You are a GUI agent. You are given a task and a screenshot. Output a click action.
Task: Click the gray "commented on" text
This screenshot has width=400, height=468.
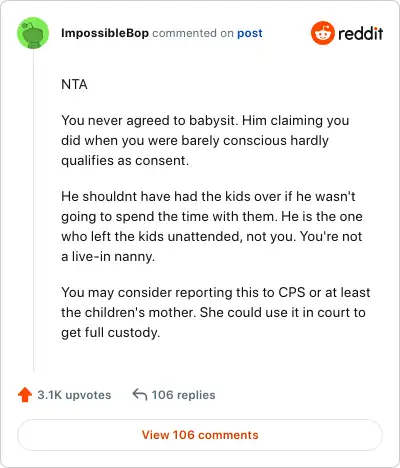[x=193, y=33]
